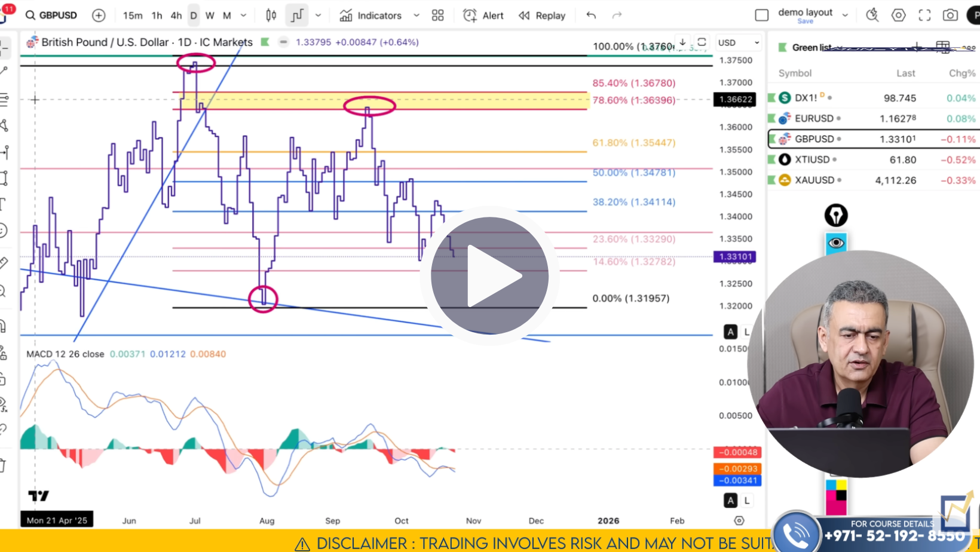
Task: Sort the watchlist by the Chg% column
Action: click(x=962, y=73)
